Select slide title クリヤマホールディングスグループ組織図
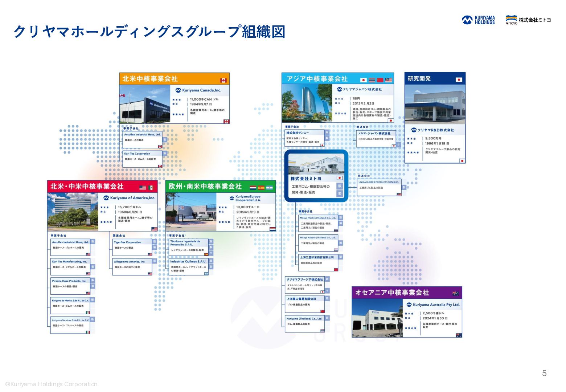Screen dimensions: 566x392 pyautogui.click(x=149, y=32)
